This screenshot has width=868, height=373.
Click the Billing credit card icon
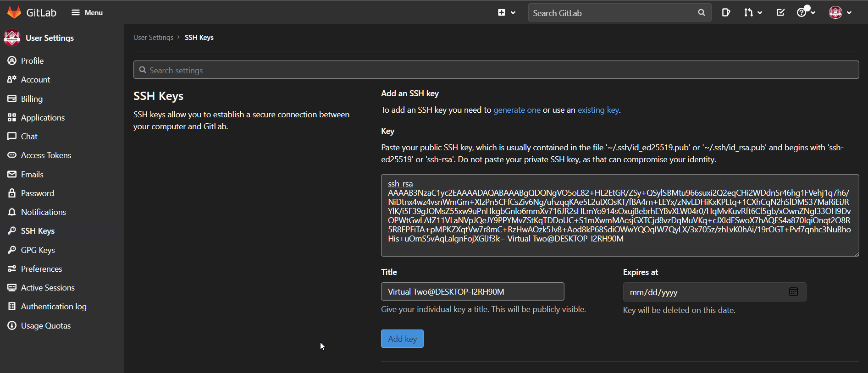pos(12,99)
